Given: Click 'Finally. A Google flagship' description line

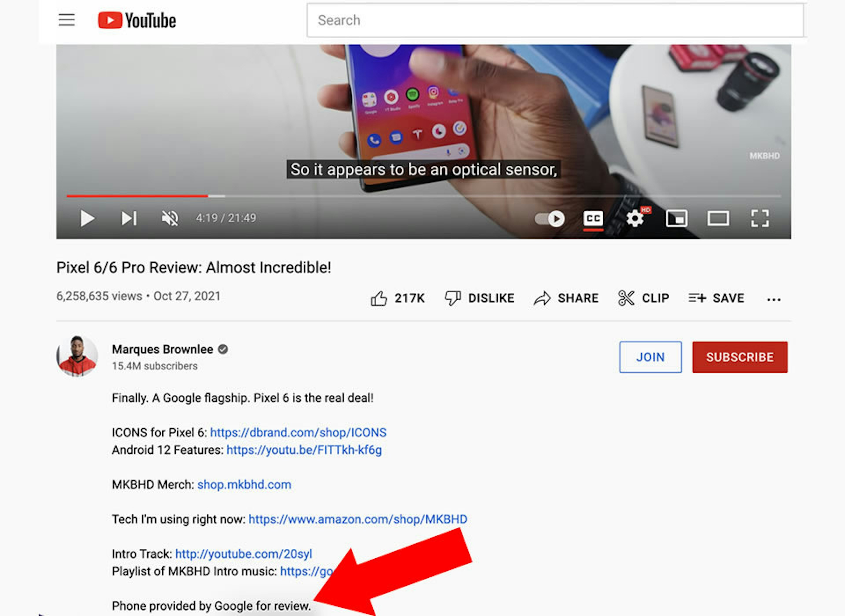Looking at the screenshot, I should coord(243,398).
